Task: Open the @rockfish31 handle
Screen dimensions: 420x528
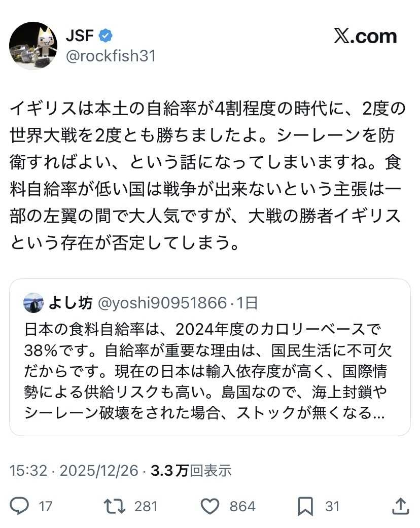Action: [x=111, y=56]
